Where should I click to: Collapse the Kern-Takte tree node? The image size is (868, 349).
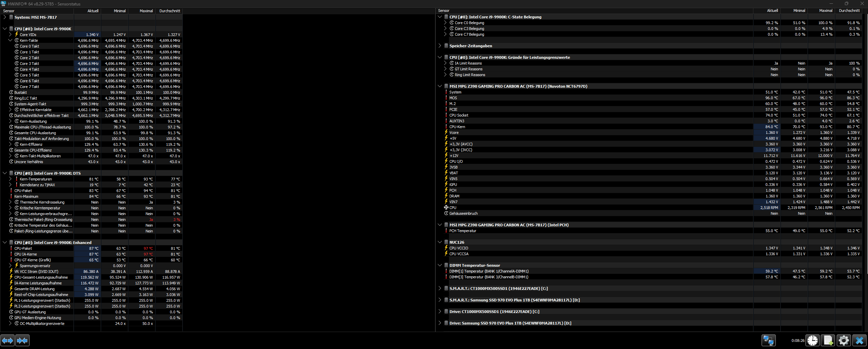(x=10, y=40)
